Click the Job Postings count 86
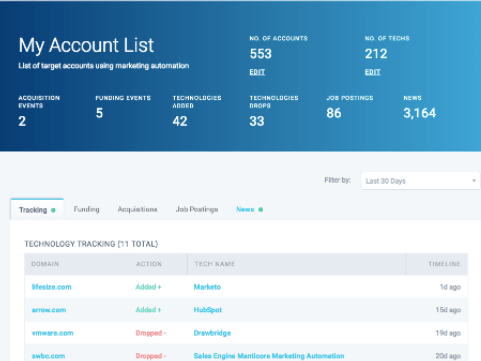 point(334,113)
